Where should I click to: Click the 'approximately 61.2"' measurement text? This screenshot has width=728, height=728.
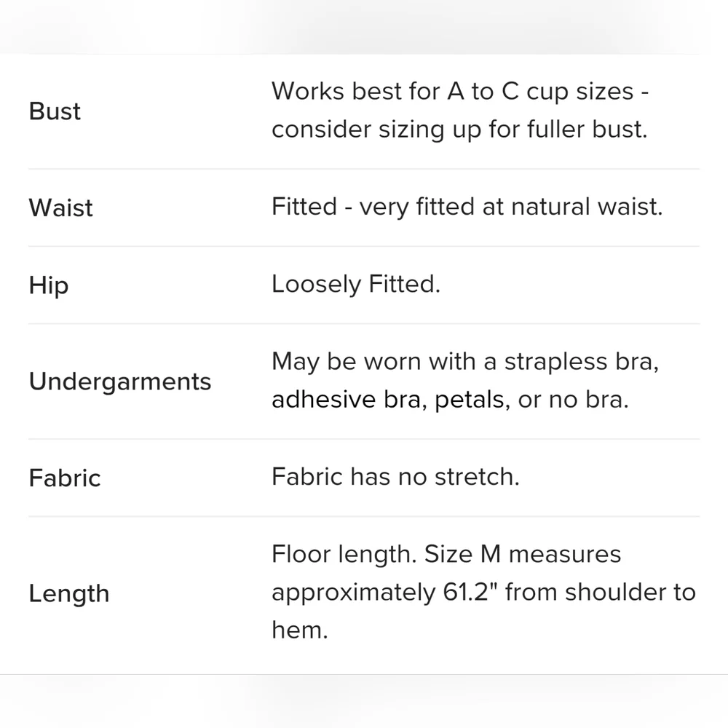(384, 593)
